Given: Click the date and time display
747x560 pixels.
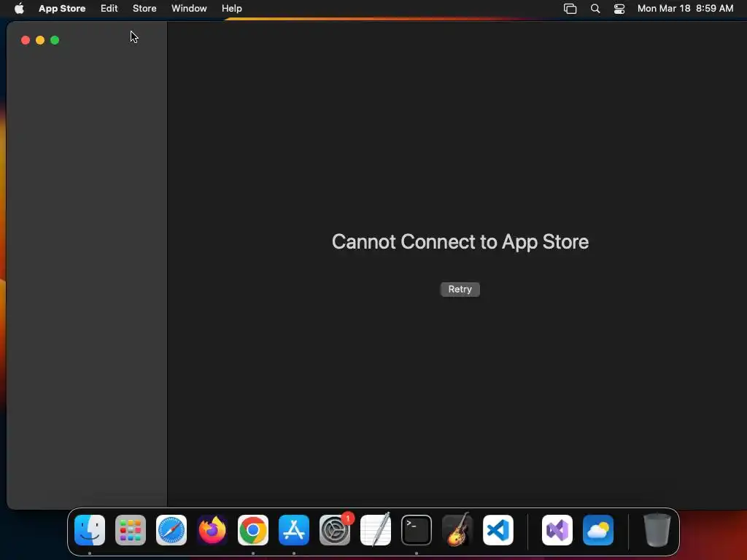Looking at the screenshot, I should [x=685, y=9].
